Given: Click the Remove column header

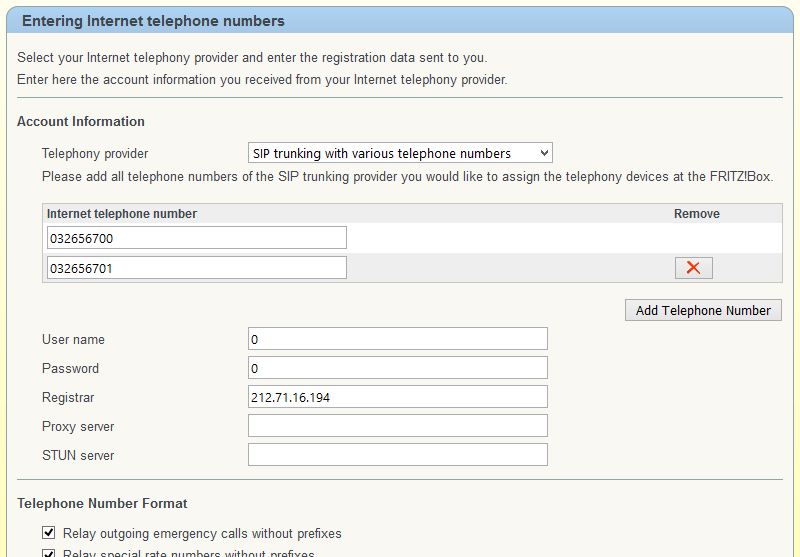Looking at the screenshot, I should pos(696,214).
